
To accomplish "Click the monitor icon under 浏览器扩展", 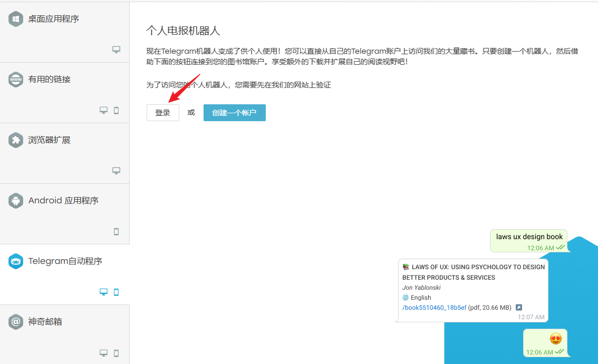I will [117, 171].
